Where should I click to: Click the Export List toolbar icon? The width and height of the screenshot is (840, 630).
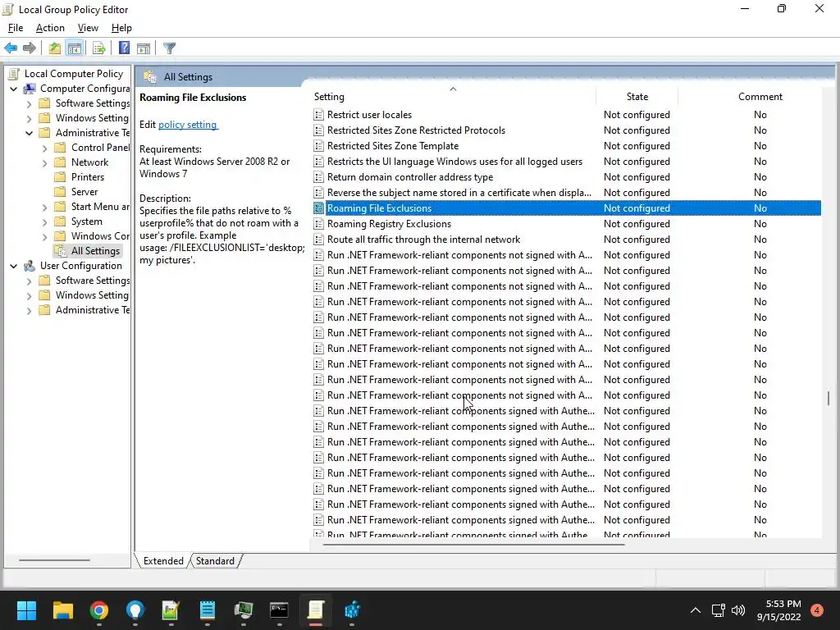coord(99,48)
